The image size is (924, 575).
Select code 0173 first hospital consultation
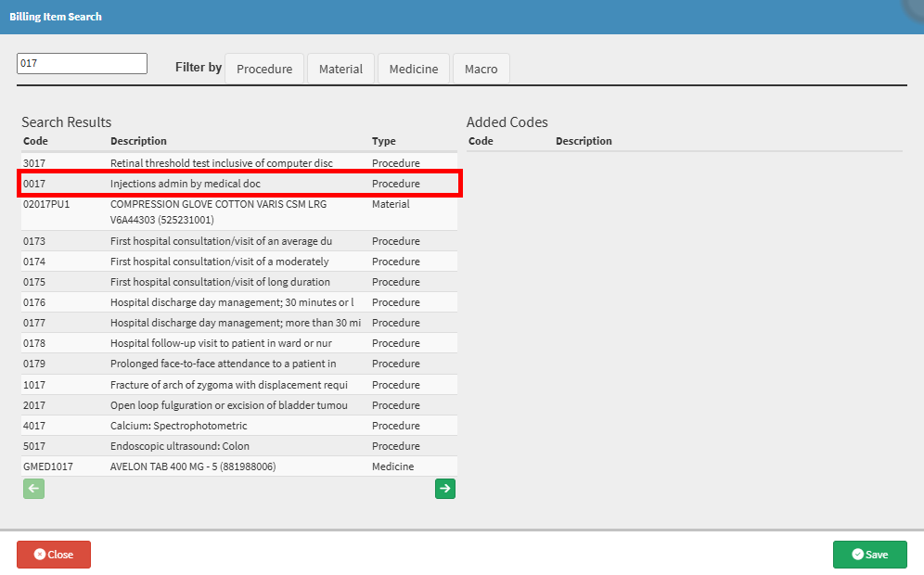[x=239, y=241]
